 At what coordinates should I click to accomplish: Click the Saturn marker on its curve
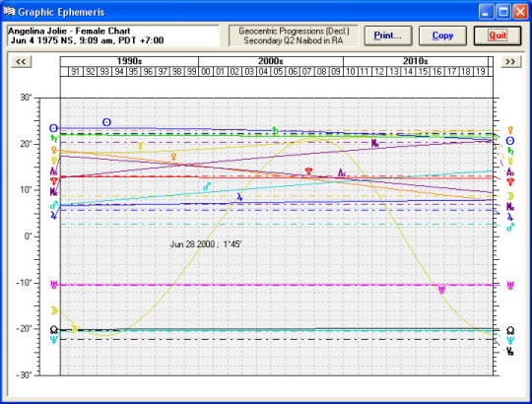[x=275, y=130]
